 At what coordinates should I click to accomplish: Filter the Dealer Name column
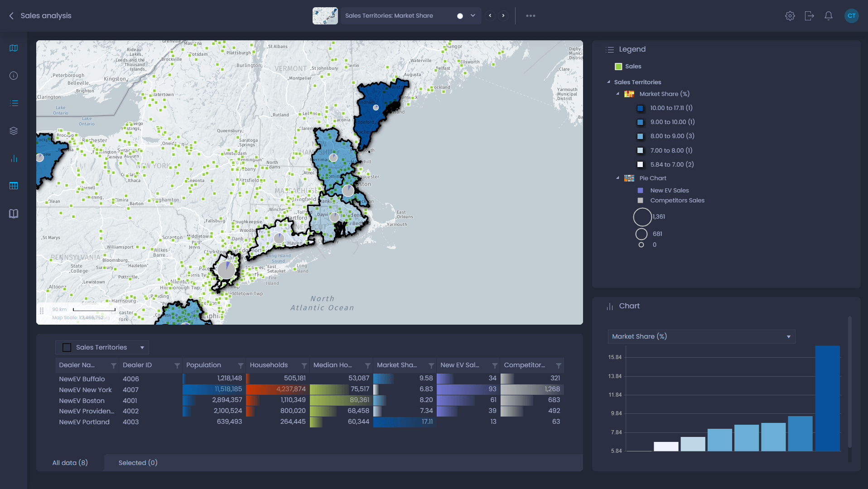[x=114, y=365]
